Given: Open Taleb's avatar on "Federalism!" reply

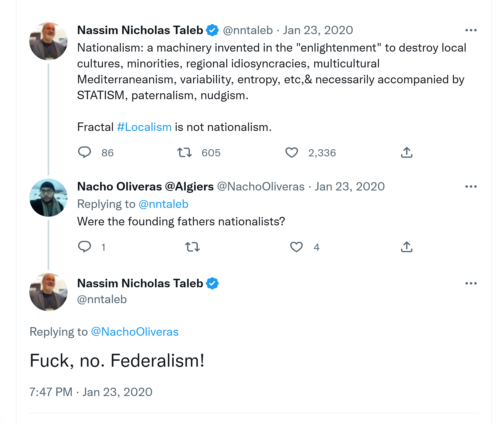Looking at the screenshot, I should 48,292.
